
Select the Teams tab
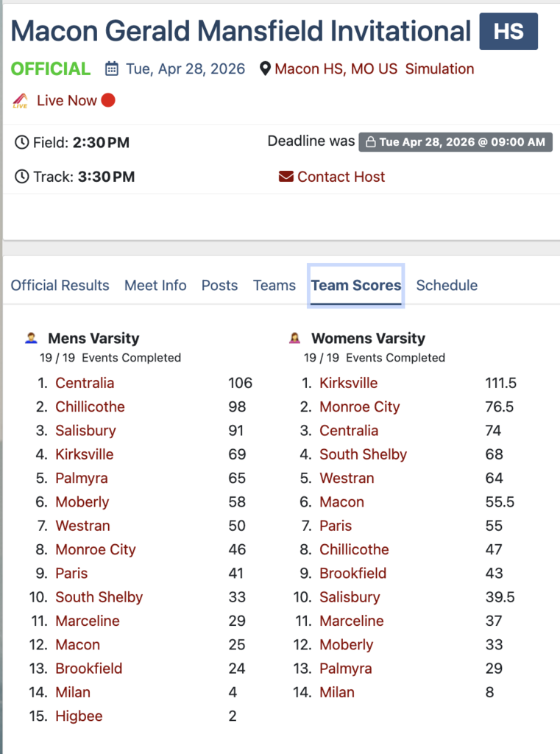274,286
